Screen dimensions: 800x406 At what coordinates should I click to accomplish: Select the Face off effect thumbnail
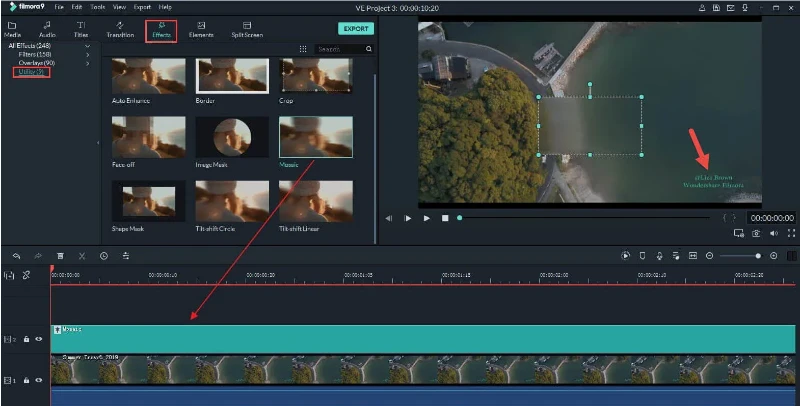(148, 137)
